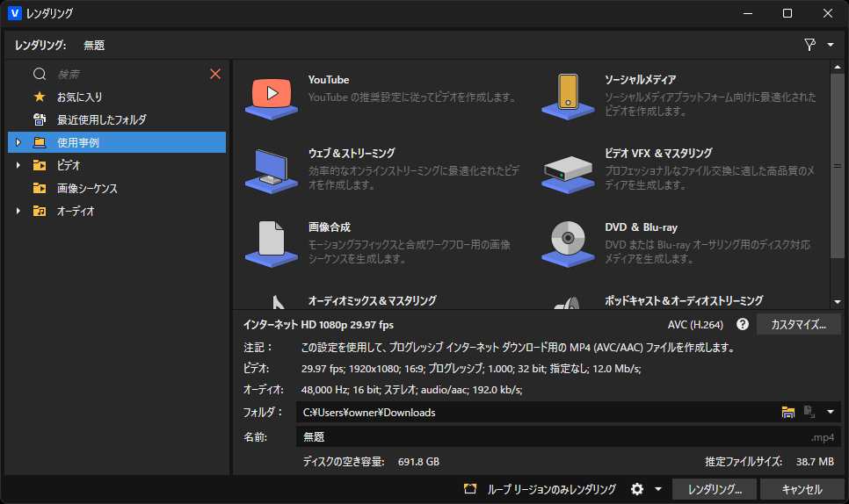Clear the search with the red X

click(215, 75)
